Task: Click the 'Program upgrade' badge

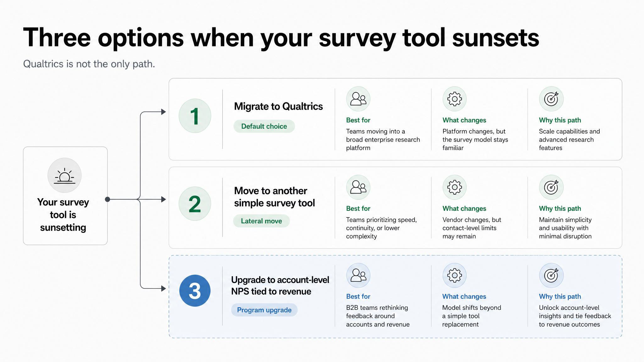Action: (x=264, y=310)
